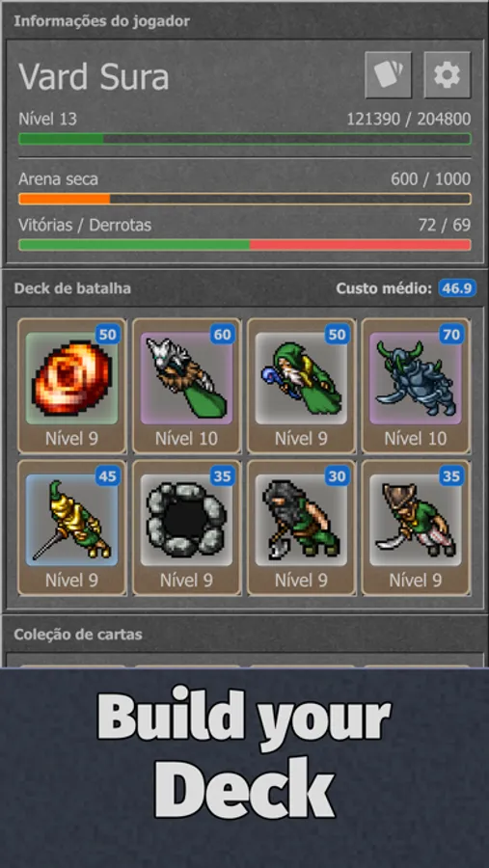Select the horned armor knight card costing 70

pos(416,386)
